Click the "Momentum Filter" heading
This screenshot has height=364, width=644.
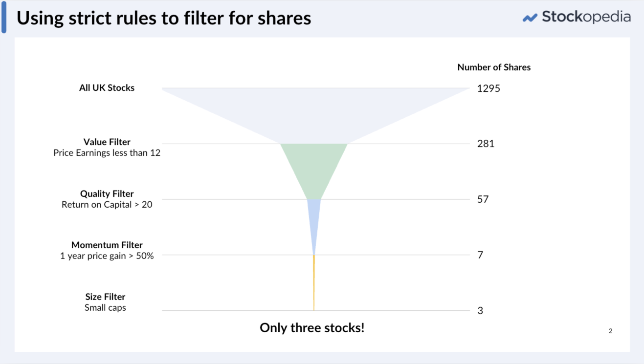[107, 245]
